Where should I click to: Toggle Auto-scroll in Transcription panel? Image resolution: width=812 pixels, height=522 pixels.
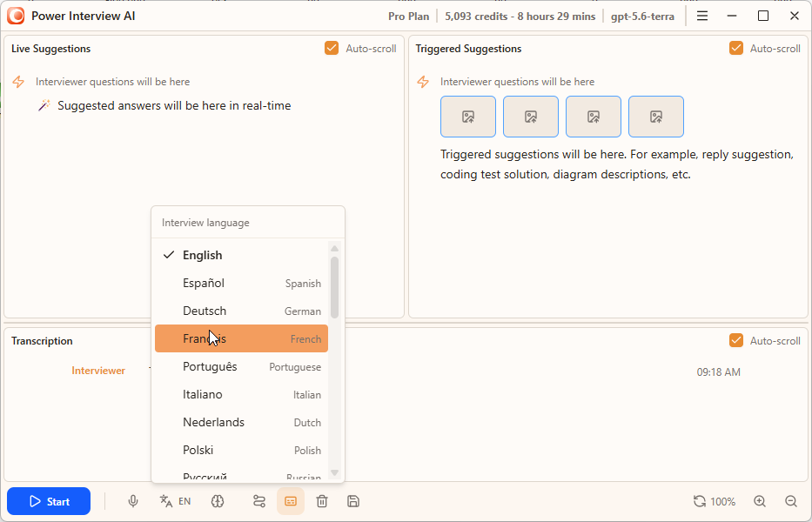coord(736,340)
